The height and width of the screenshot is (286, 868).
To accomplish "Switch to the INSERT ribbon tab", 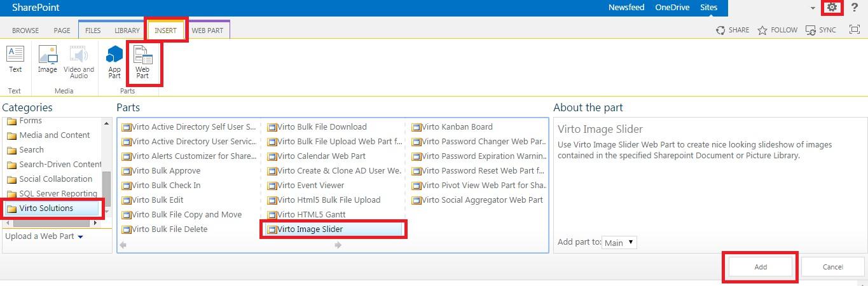I will pos(166,30).
